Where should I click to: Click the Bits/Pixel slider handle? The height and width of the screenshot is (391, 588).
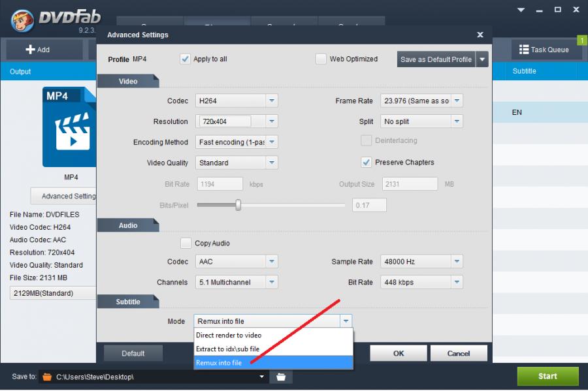238,205
